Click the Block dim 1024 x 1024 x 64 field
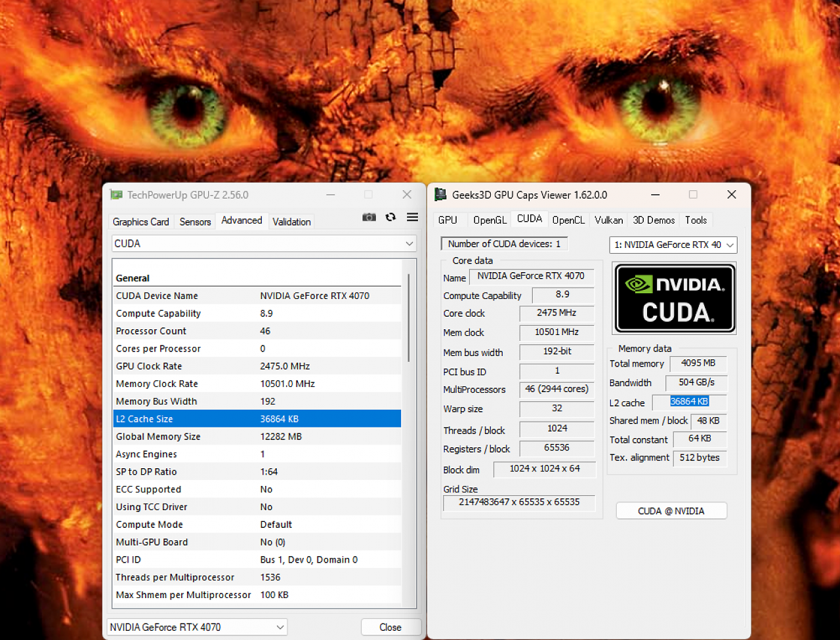The image size is (840, 640). [x=545, y=469]
